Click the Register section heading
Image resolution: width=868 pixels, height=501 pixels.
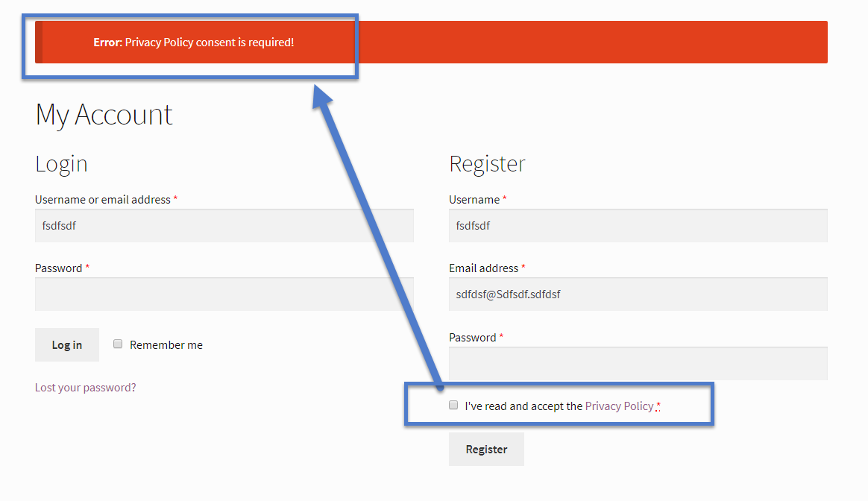487,164
